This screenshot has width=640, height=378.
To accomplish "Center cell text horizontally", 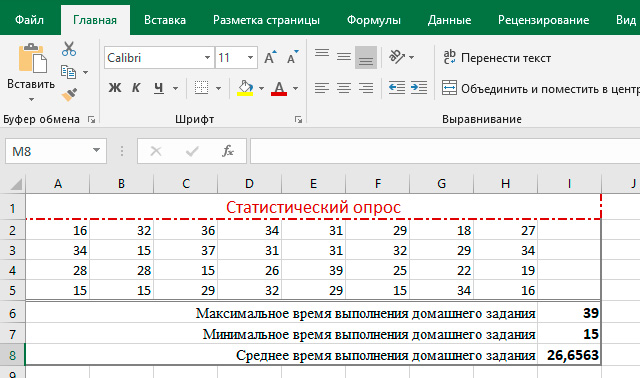I will pyautogui.click(x=344, y=88).
